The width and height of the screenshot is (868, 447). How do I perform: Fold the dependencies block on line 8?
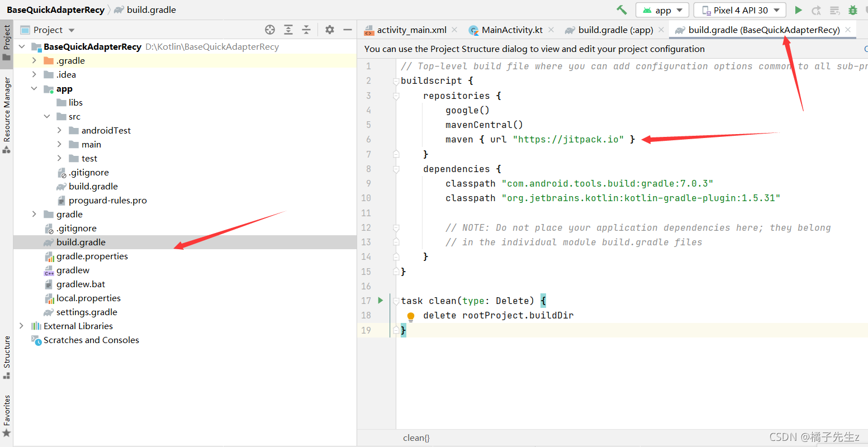[396, 169]
